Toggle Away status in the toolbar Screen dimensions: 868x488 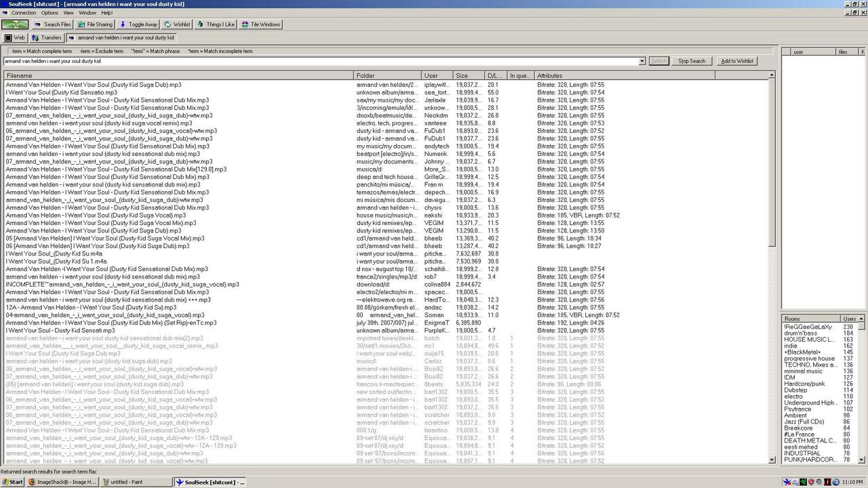138,24
